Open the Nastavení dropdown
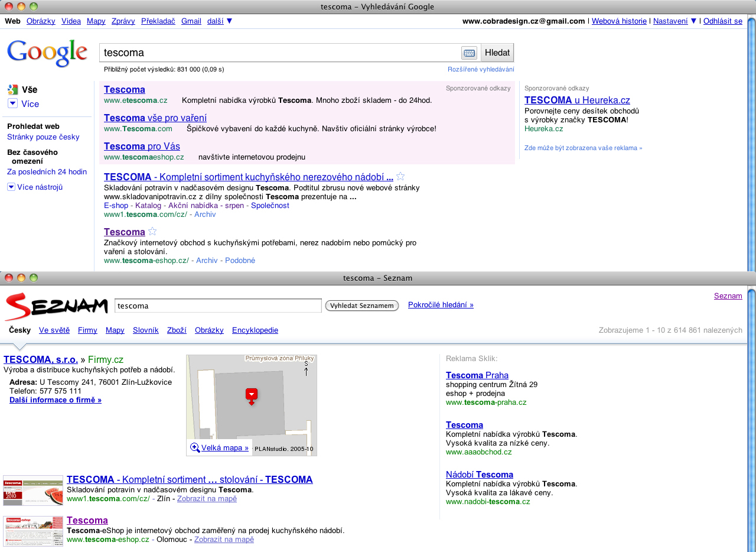756x552 pixels. 675,21
